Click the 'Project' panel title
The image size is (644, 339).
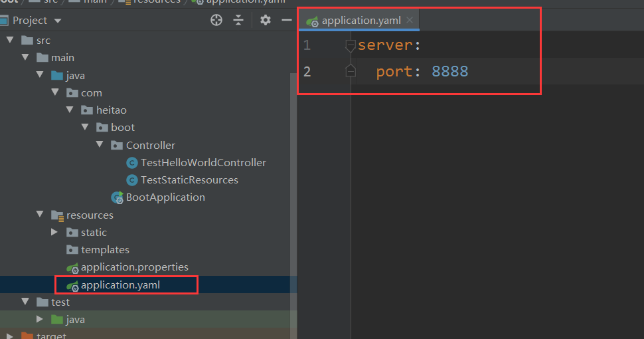(x=30, y=20)
